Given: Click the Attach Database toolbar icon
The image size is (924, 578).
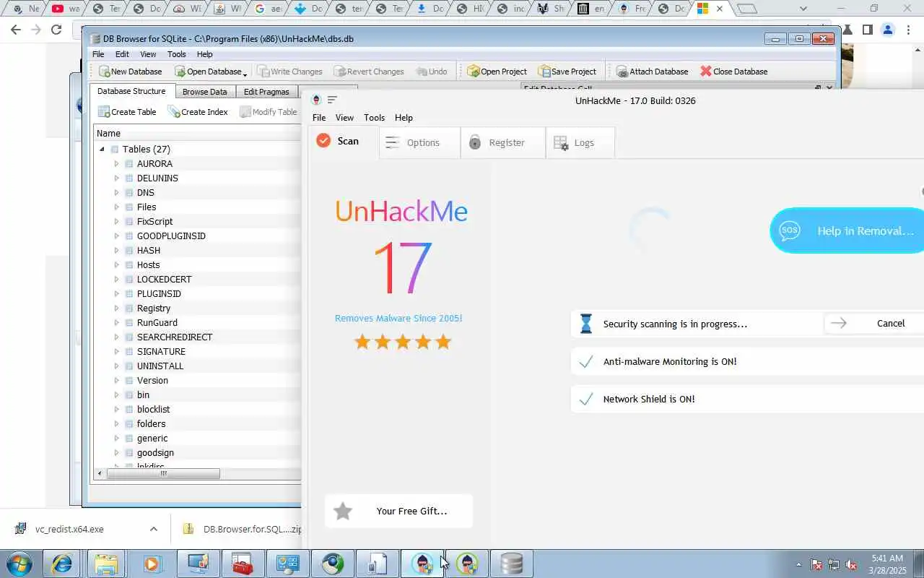Looking at the screenshot, I should 652,72.
